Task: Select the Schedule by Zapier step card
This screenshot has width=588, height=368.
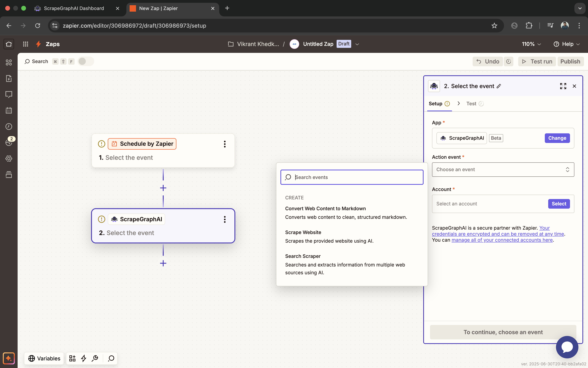Action: pyautogui.click(x=163, y=150)
